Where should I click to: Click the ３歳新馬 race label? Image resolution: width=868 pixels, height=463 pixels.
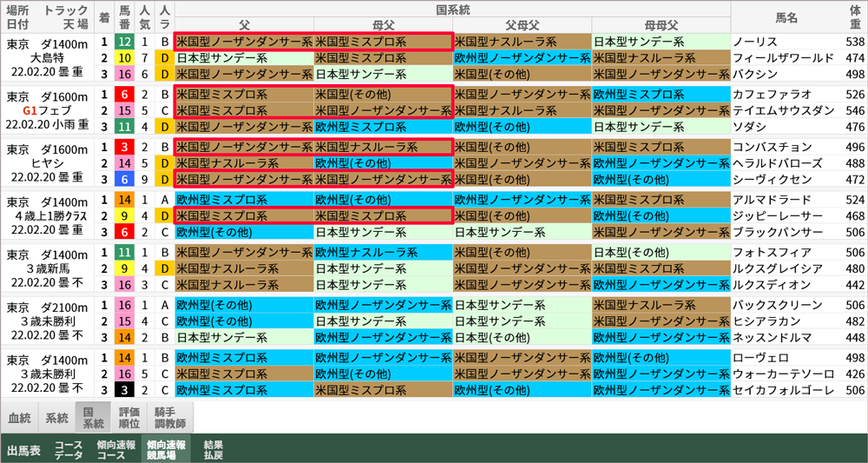(47, 268)
